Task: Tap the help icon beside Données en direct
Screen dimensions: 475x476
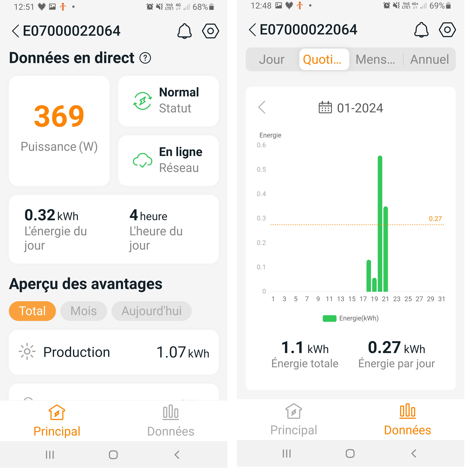Action: (x=145, y=58)
